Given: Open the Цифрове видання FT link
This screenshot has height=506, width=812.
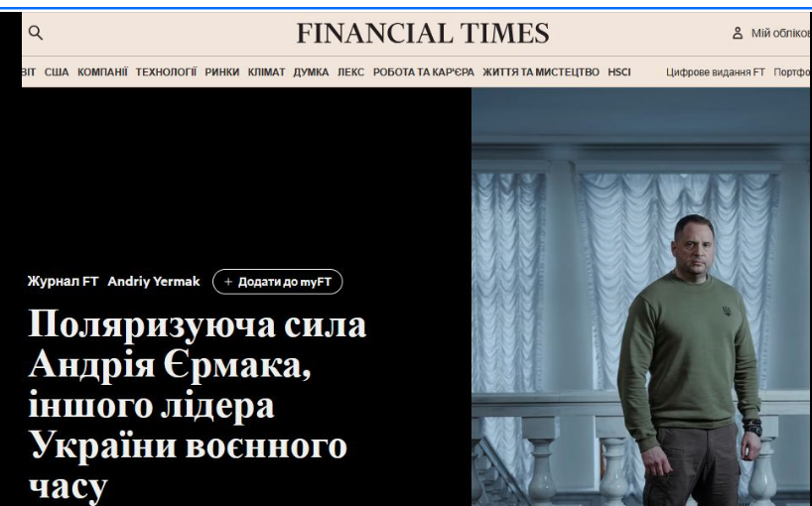Looking at the screenshot, I should 715,71.
